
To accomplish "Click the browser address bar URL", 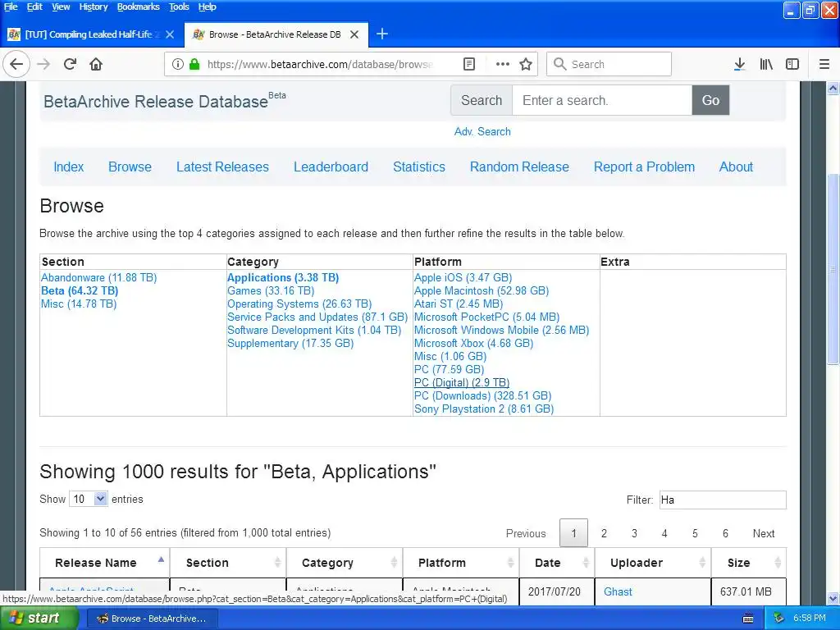I will tap(320, 64).
